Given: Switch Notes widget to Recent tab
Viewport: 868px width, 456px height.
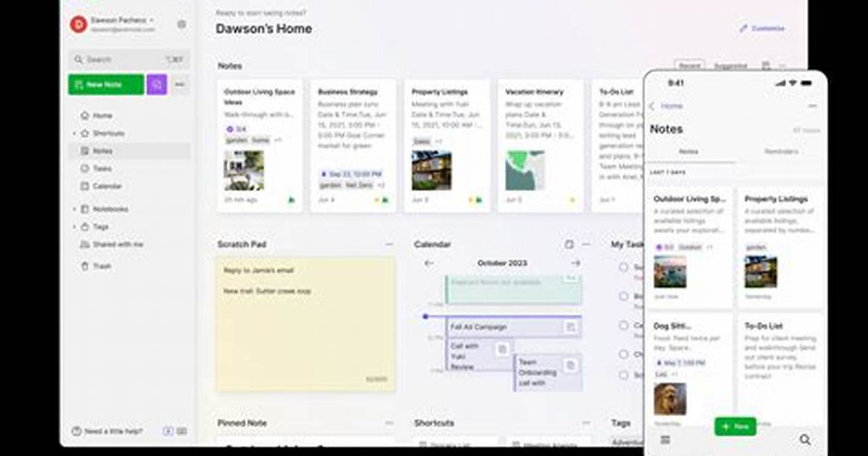Looking at the screenshot, I should 689,66.
